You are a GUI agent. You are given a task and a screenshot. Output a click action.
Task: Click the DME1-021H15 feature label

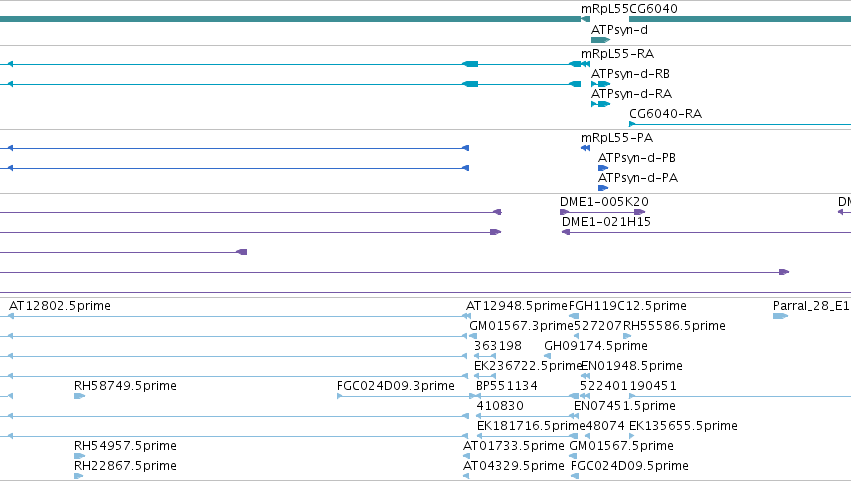point(606,222)
